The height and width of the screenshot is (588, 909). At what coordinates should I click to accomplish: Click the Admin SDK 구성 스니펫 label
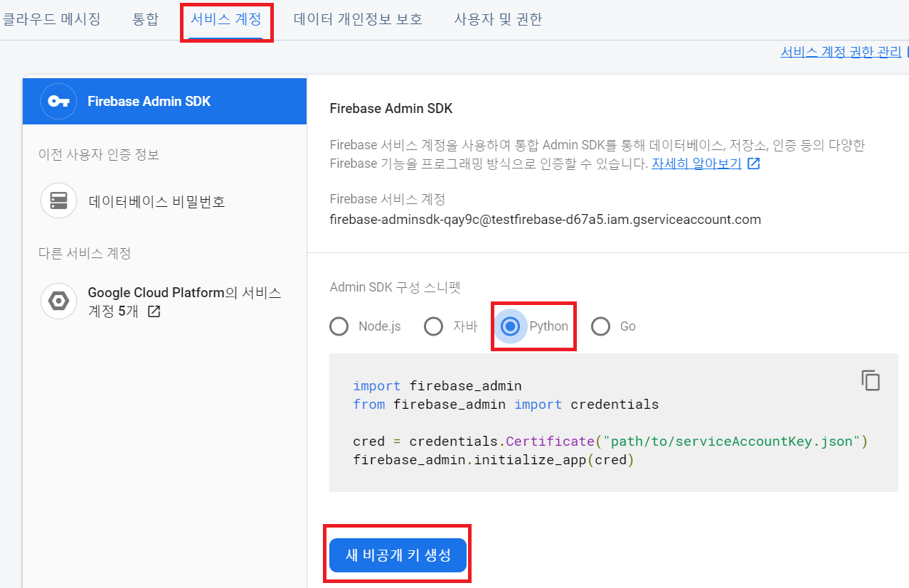(x=395, y=288)
